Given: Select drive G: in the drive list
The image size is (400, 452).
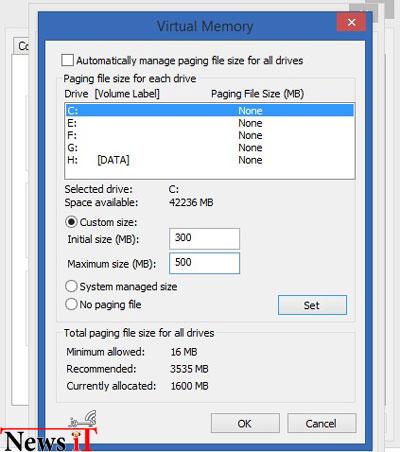Looking at the screenshot, I should click(x=210, y=148).
